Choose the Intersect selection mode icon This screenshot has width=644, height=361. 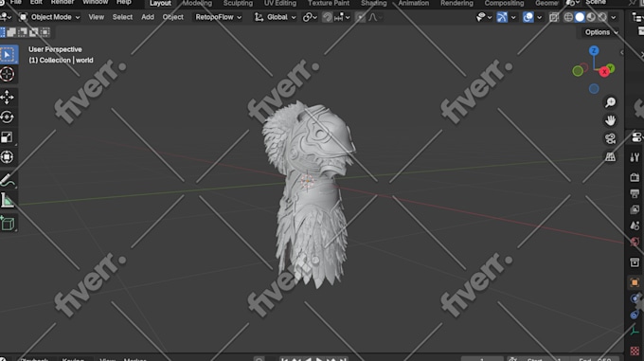pos(45,32)
